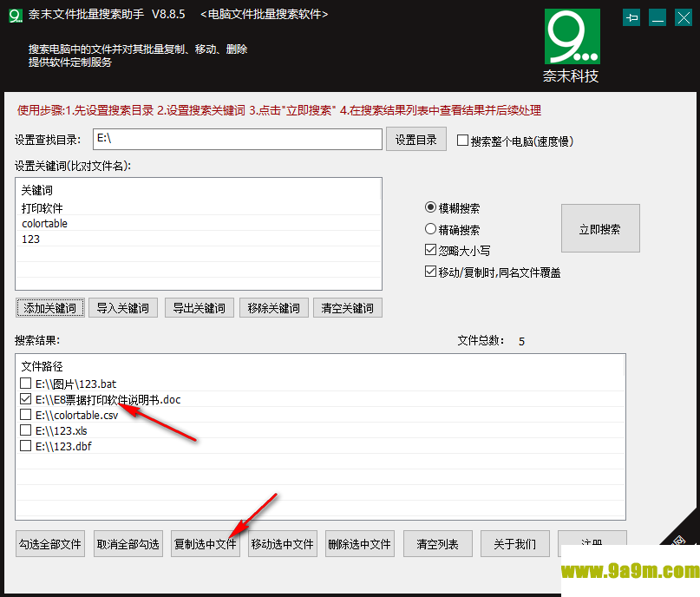This screenshot has height=597, width=700.
Task: Select result row text E:\\123.xls
Action: [62, 431]
